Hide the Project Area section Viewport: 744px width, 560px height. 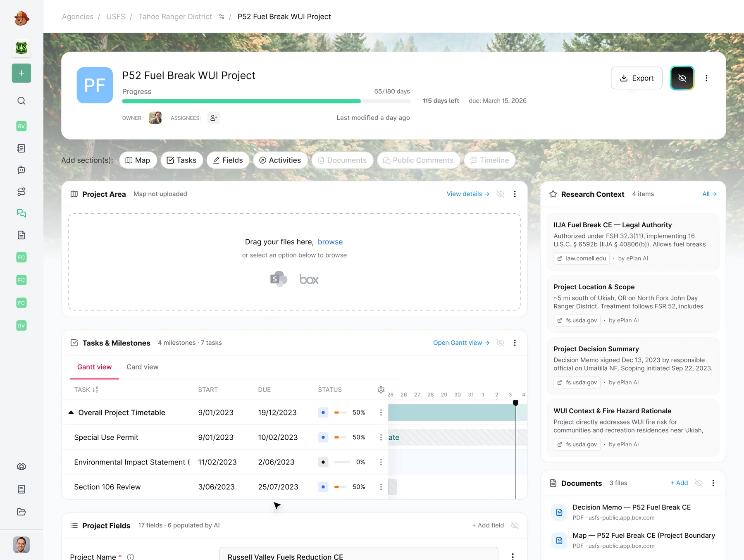coord(501,194)
